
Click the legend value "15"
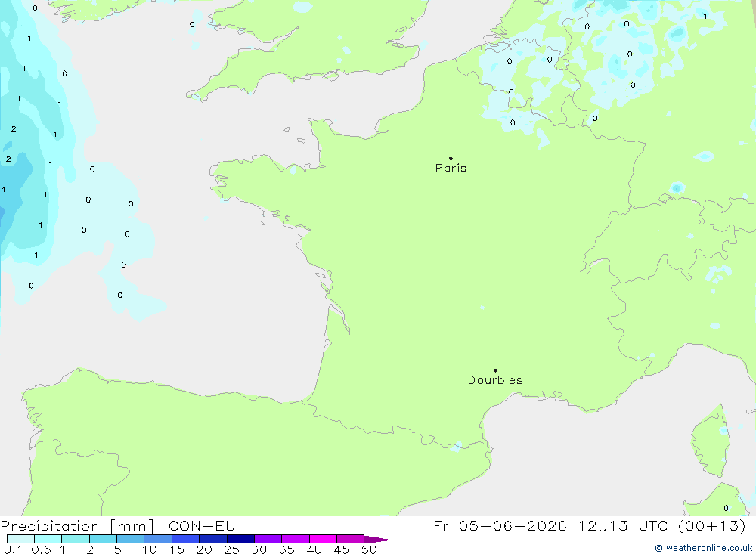(177, 549)
